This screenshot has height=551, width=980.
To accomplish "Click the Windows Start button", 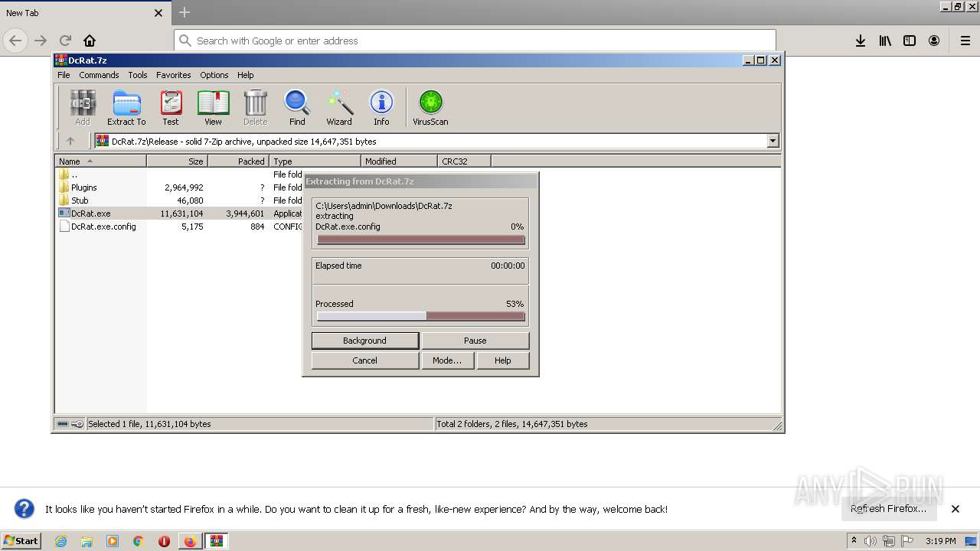I will click(21, 541).
